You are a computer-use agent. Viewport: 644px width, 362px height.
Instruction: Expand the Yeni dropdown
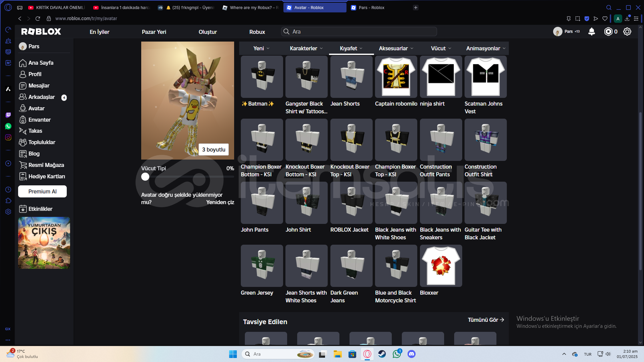pyautogui.click(x=262, y=48)
